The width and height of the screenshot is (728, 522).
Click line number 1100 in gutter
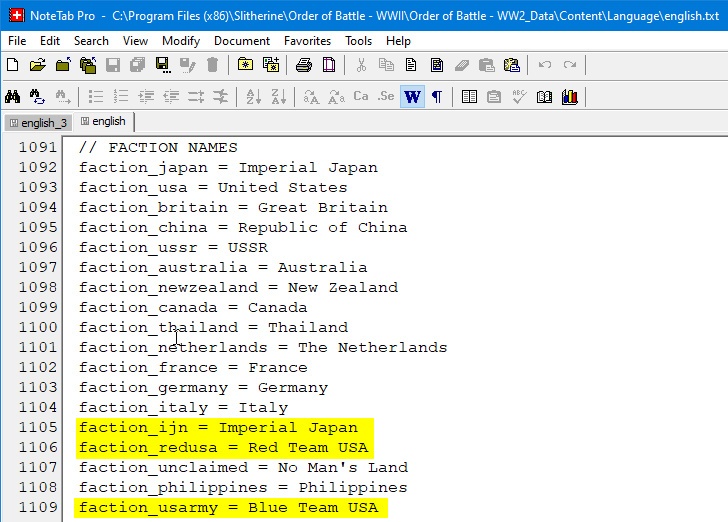tap(38, 327)
